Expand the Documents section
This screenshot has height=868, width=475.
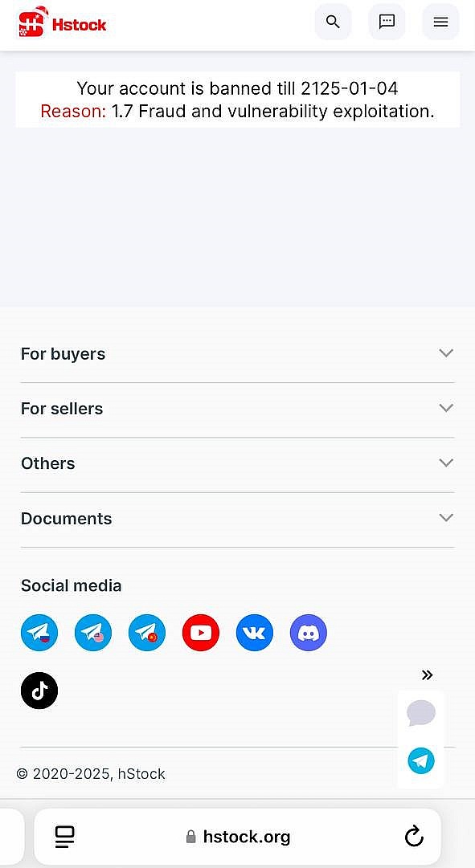coord(237,518)
